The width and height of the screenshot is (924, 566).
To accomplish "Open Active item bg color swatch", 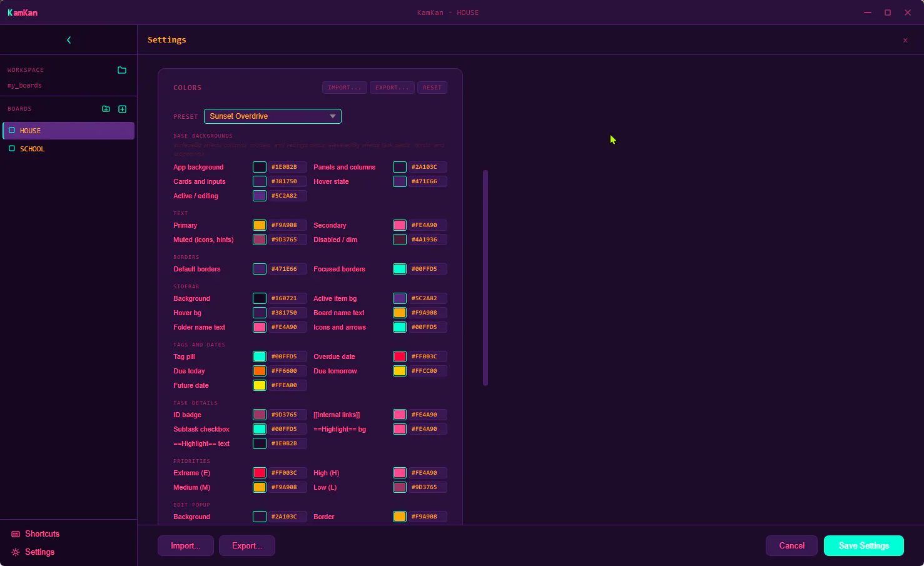I will [x=400, y=298].
